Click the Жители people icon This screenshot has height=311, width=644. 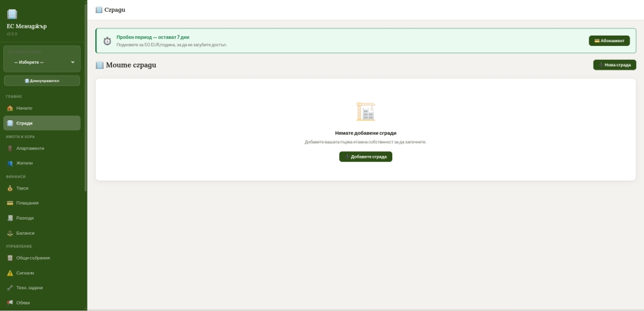(10, 163)
